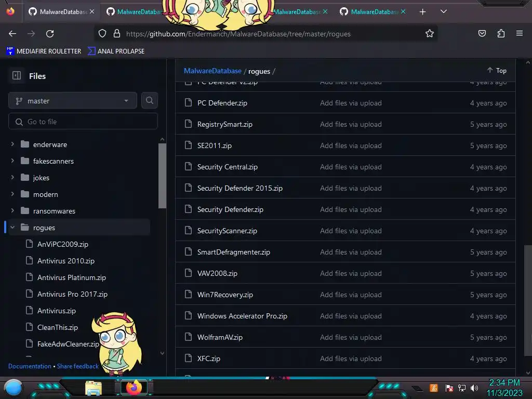The image size is (532, 399).
Task: Jump to Top of the page
Action: point(497,70)
